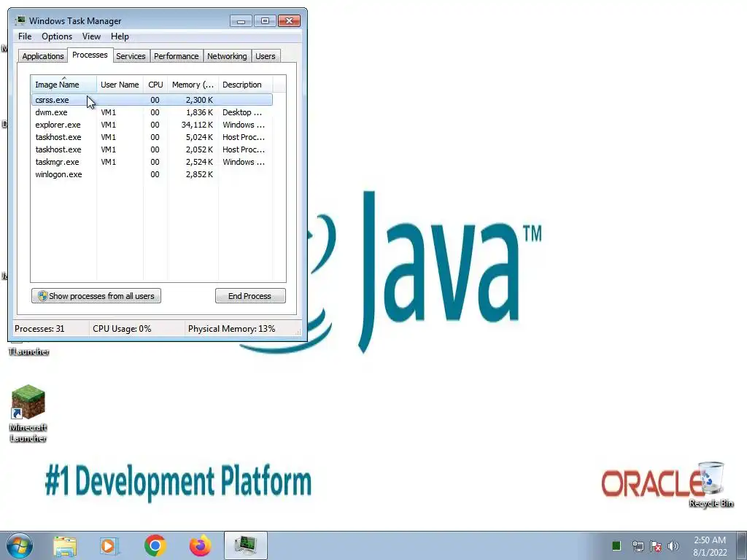
Task: Click the taskbar clock showing 2:50 AM
Action: (x=710, y=546)
